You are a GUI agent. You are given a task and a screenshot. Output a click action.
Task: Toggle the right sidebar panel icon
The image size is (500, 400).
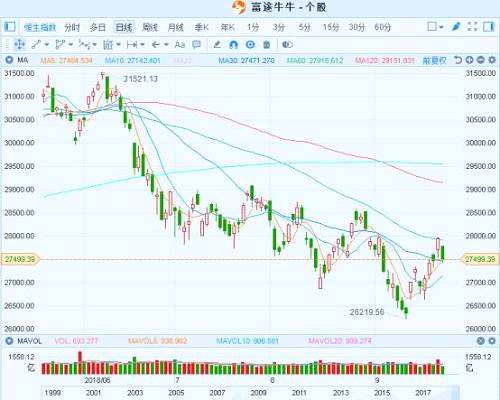489,27
